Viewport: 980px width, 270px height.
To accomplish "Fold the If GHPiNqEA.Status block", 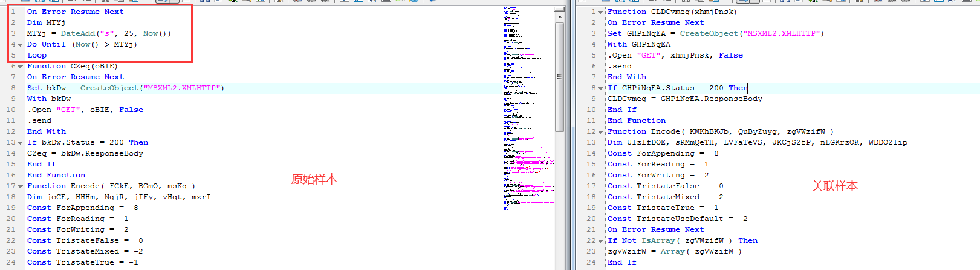I will point(600,88).
